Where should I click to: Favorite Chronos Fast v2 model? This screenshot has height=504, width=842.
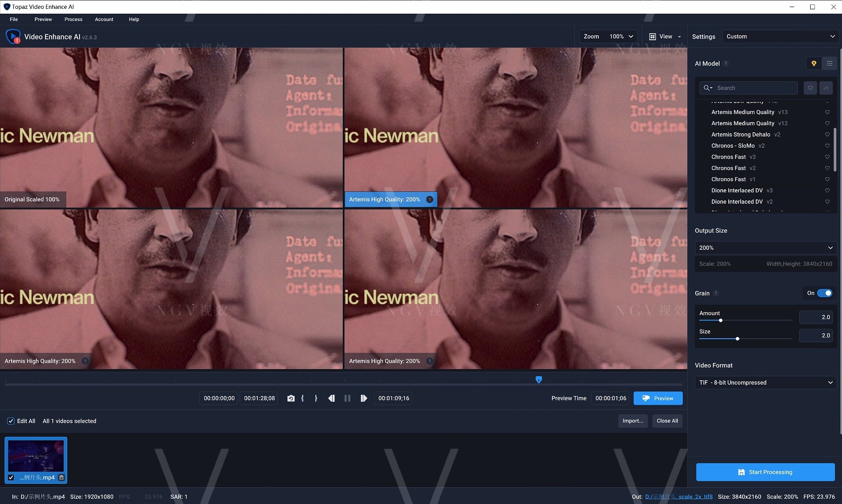827,168
